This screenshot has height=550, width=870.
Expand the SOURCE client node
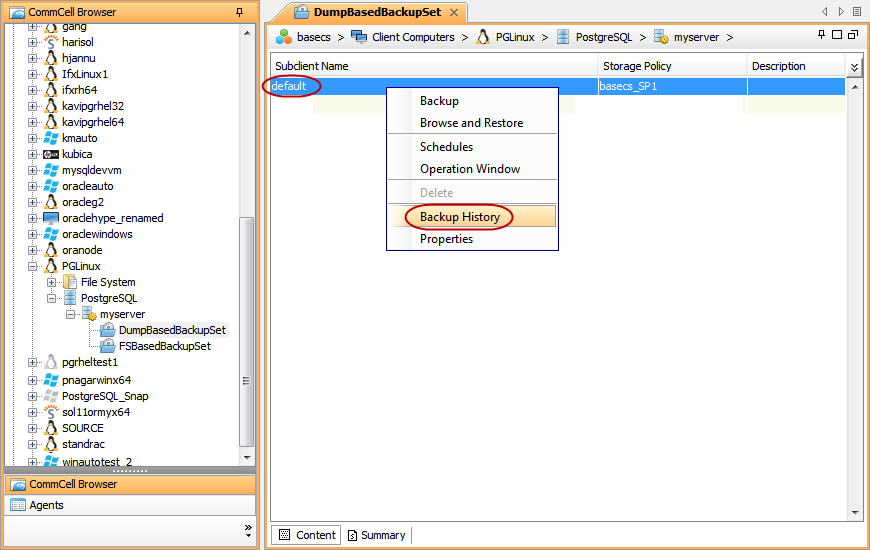(33, 428)
